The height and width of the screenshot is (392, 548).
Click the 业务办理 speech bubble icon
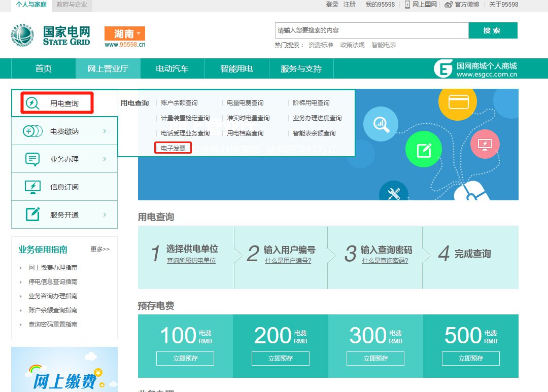(x=32, y=159)
